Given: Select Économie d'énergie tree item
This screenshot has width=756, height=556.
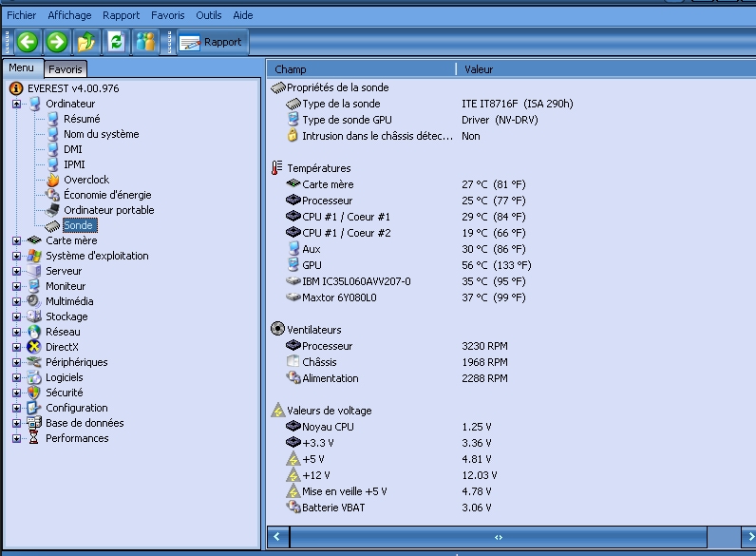Looking at the screenshot, I should tap(107, 195).
